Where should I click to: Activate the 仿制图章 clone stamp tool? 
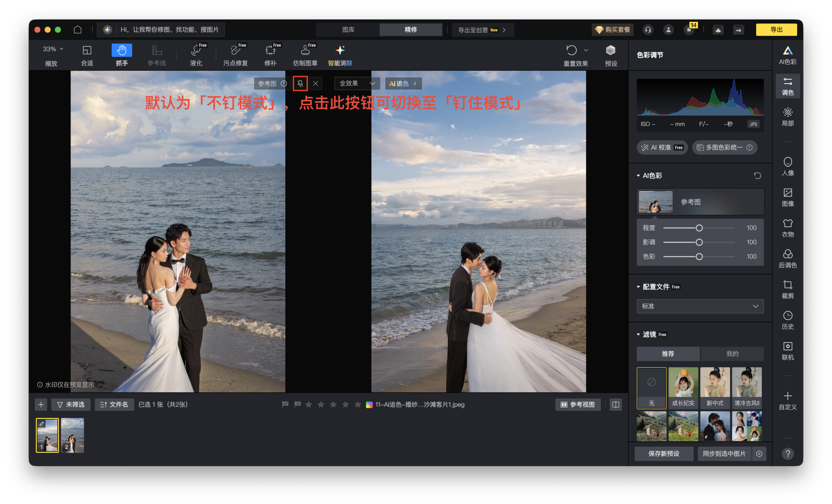tap(305, 54)
